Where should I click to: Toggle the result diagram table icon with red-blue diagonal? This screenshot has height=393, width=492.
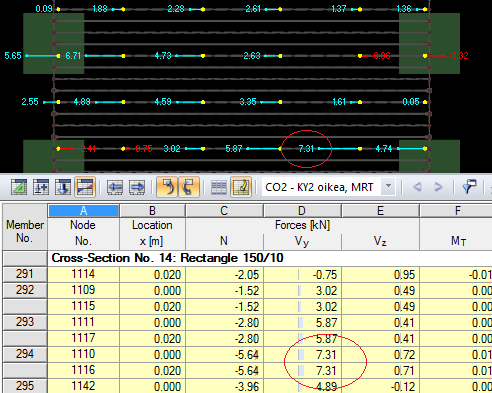click(x=85, y=187)
